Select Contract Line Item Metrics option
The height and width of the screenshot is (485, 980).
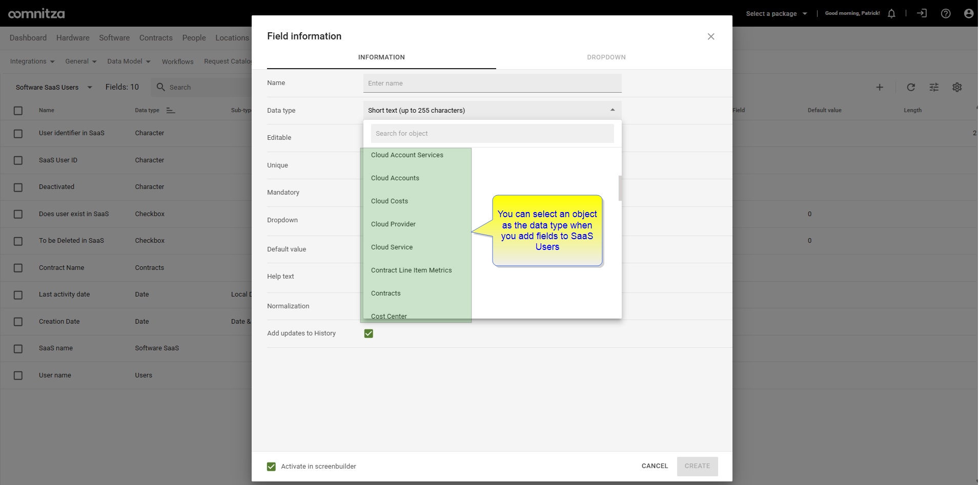coord(411,270)
